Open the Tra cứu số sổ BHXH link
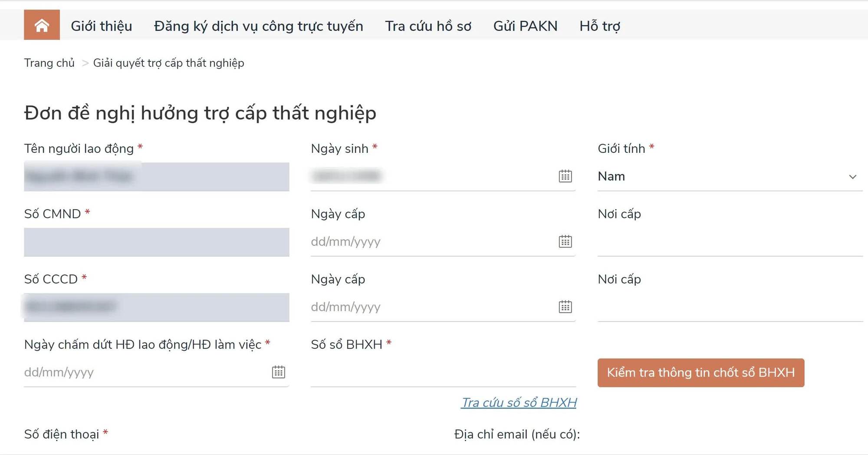The width and height of the screenshot is (868, 455). coord(519,402)
